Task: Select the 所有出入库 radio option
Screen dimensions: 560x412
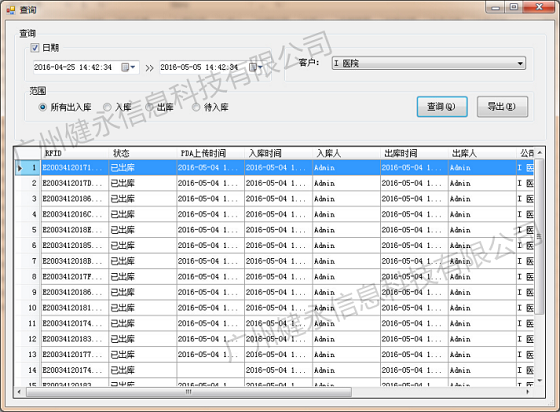Action: click(42, 107)
